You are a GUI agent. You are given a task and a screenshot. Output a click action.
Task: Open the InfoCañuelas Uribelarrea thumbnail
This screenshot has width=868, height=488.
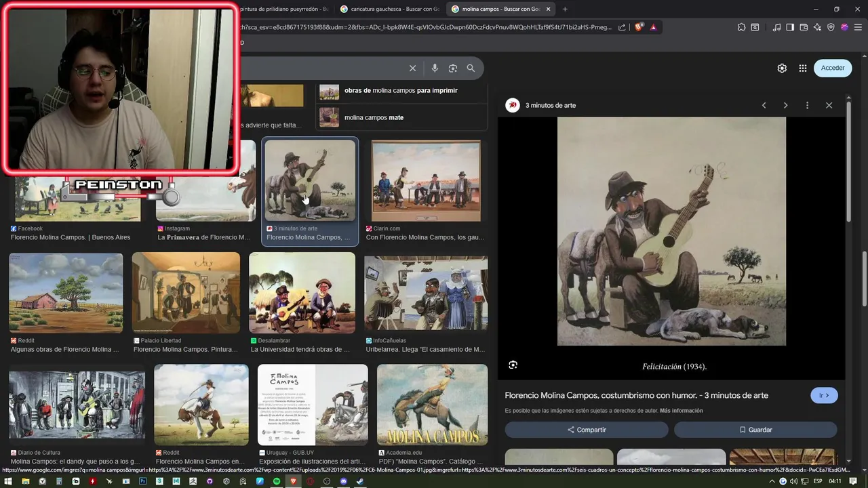click(x=426, y=293)
